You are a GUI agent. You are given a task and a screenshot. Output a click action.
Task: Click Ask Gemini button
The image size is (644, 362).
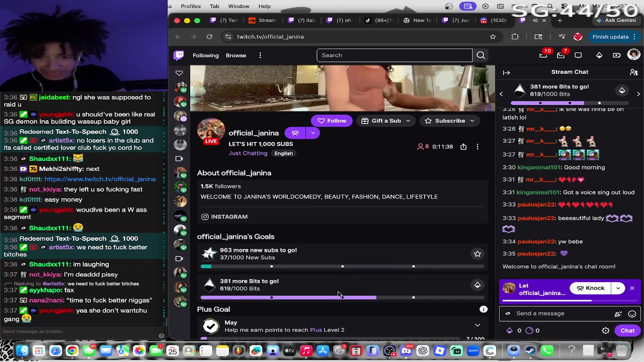click(616, 21)
